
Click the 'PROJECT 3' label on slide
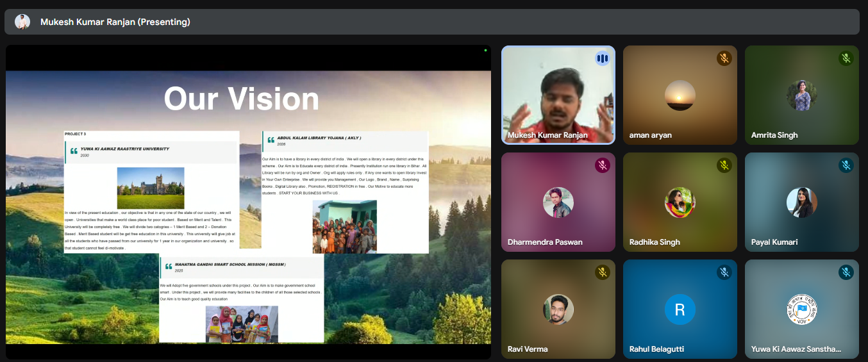click(x=75, y=134)
